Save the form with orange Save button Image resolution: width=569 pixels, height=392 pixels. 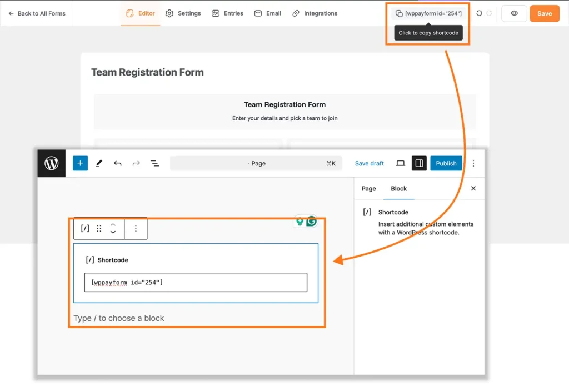(545, 13)
